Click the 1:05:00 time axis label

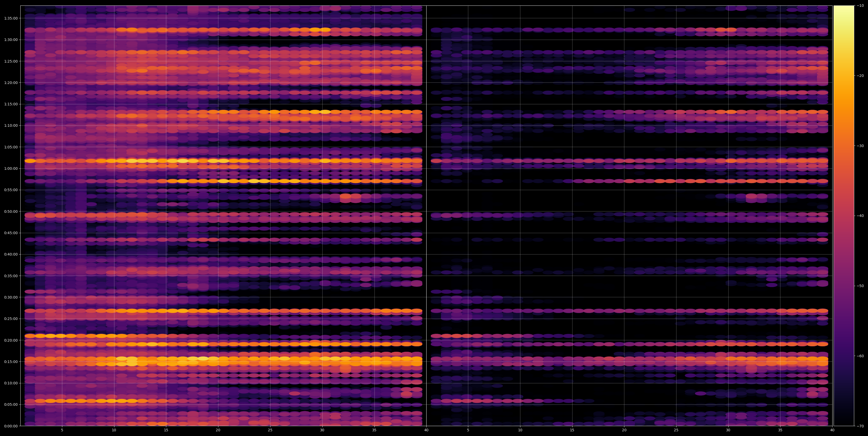[x=11, y=147]
